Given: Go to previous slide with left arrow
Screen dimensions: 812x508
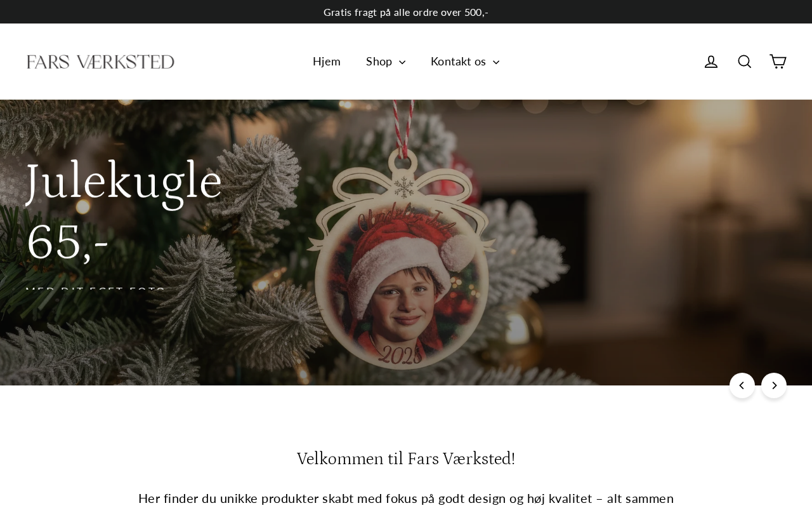Looking at the screenshot, I should [x=742, y=385].
